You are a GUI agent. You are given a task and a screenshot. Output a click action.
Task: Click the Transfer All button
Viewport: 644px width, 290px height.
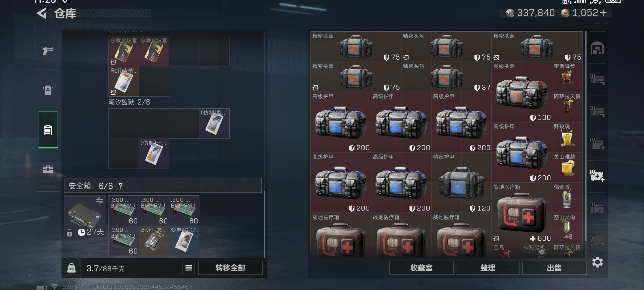(230, 268)
